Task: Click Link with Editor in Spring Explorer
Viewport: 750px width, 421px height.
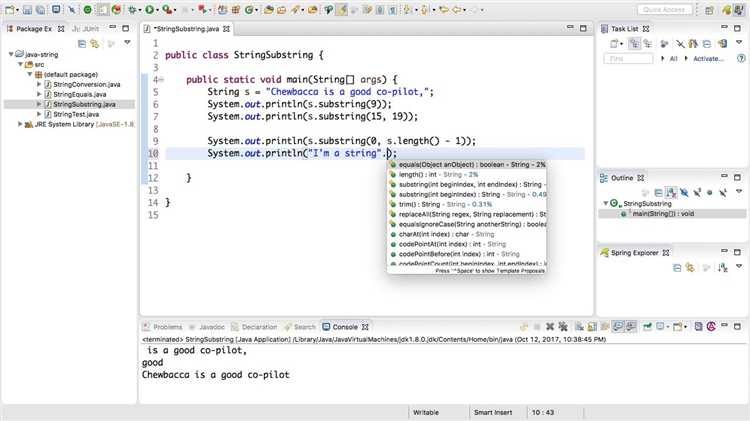Action: [690, 267]
